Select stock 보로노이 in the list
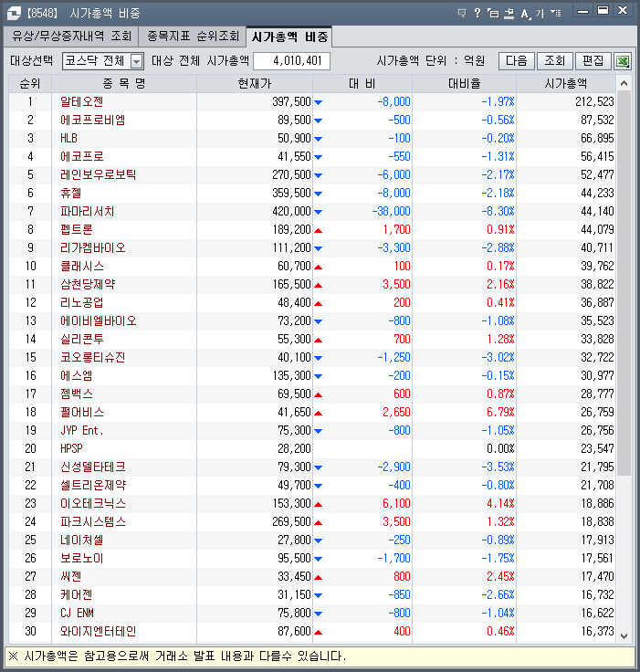Screen dimensions: 640x672 [82, 559]
